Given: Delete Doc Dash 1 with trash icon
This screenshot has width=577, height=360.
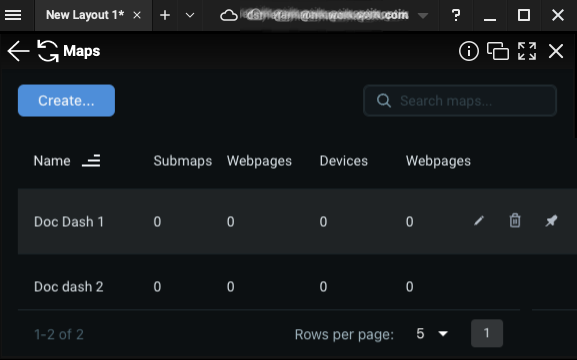Looking at the screenshot, I should coord(515,221).
